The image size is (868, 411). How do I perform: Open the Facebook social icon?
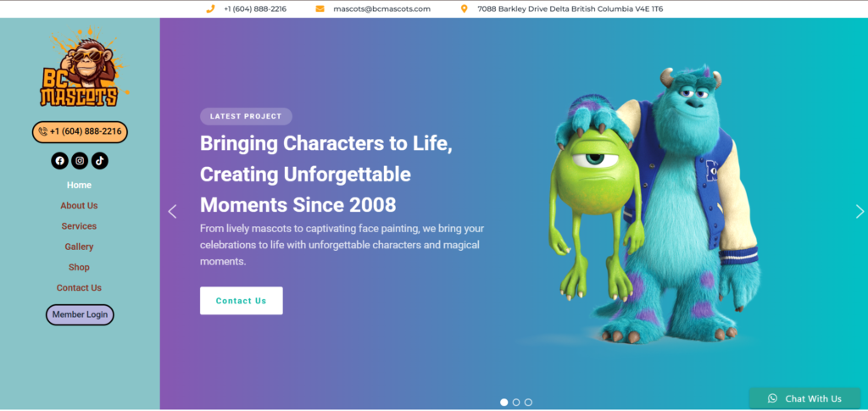point(60,161)
